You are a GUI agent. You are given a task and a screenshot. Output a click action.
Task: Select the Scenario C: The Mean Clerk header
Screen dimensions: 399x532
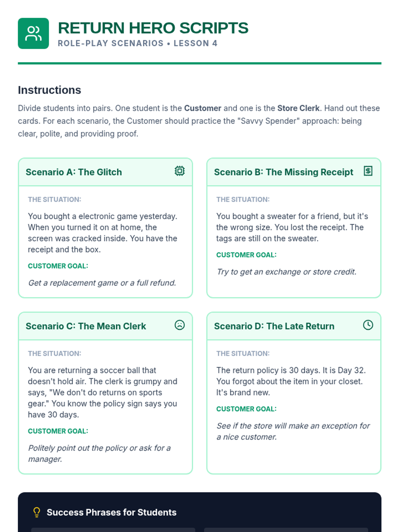coord(105,326)
